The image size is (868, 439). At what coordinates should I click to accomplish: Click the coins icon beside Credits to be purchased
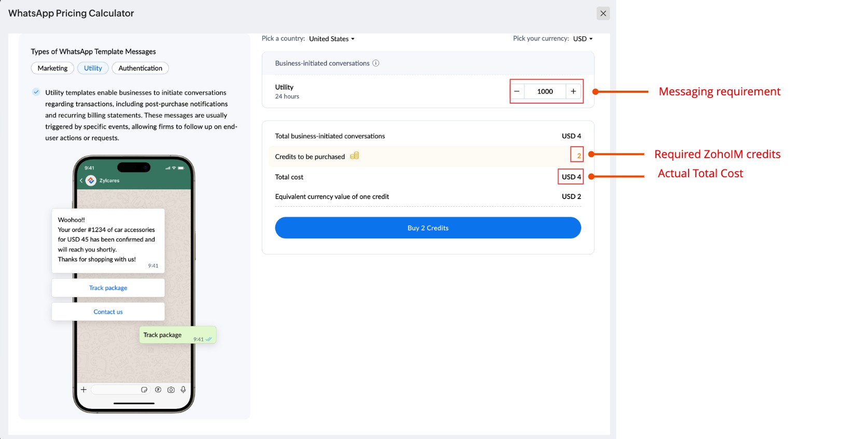click(355, 156)
